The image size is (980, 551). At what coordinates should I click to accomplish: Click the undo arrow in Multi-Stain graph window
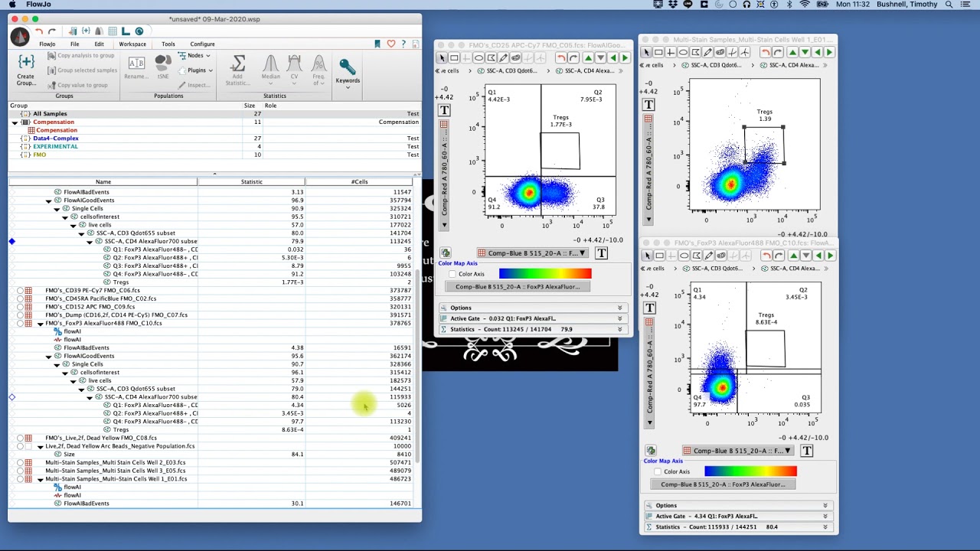pyautogui.click(x=766, y=52)
